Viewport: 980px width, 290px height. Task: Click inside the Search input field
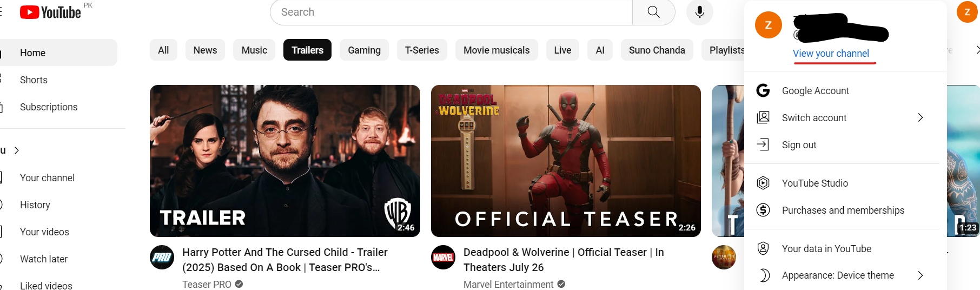(x=451, y=12)
